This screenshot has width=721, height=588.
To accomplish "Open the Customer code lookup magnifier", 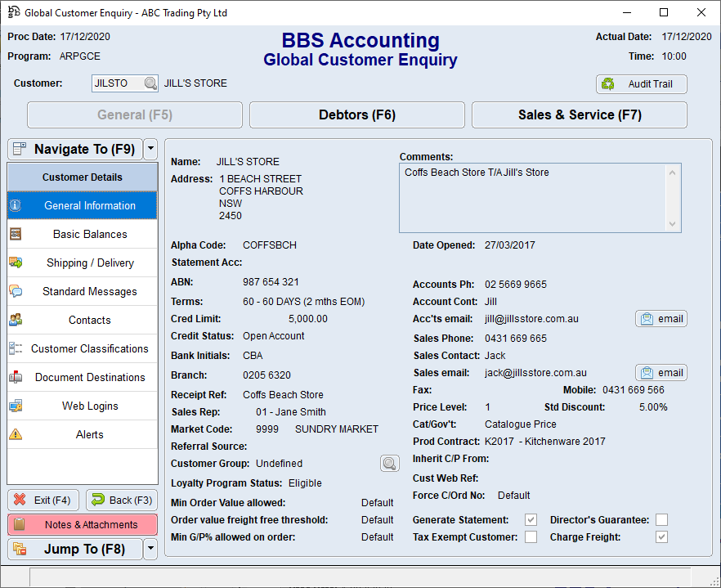I will click(x=150, y=83).
